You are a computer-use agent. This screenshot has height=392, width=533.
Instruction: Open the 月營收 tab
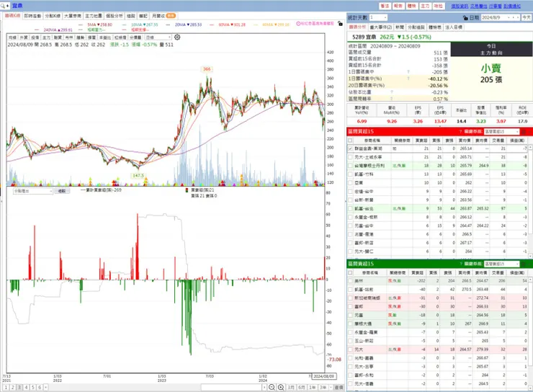164,16
